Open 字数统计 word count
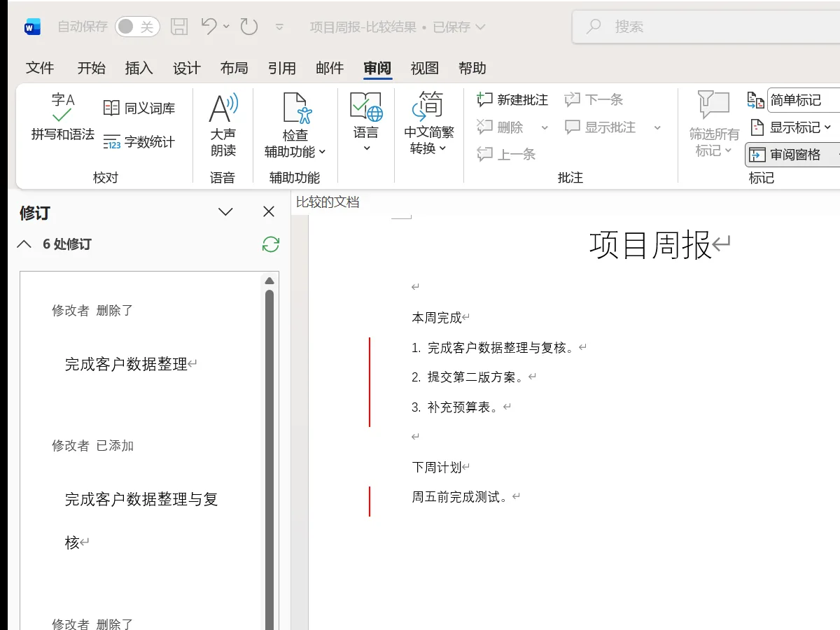Image resolution: width=840 pixels, height=630 pixels. click(139, 142)
